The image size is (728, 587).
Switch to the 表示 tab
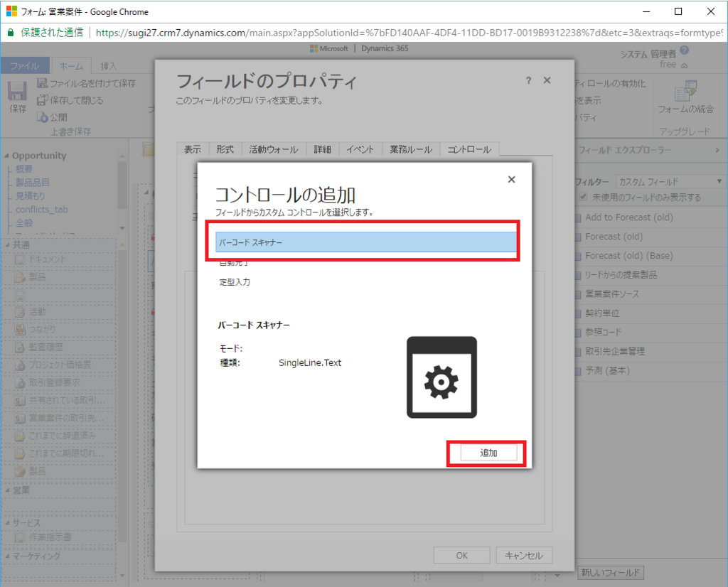(193, 149)
